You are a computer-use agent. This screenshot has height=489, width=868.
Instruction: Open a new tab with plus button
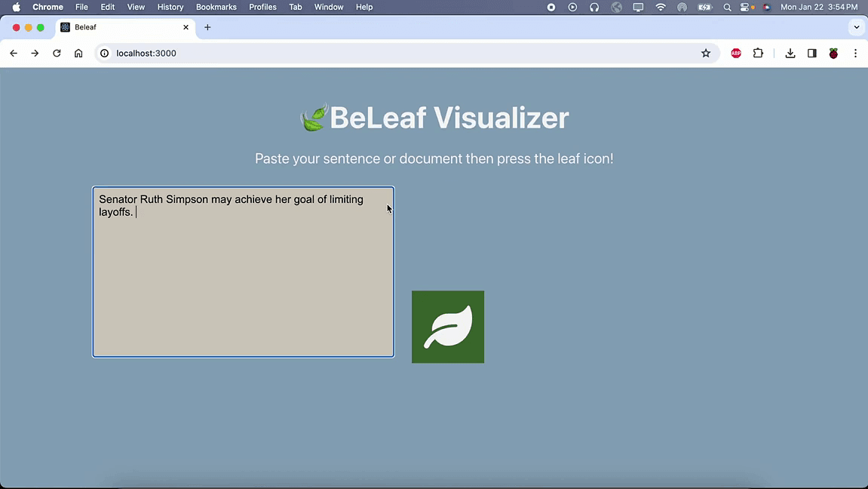[207, 27]
